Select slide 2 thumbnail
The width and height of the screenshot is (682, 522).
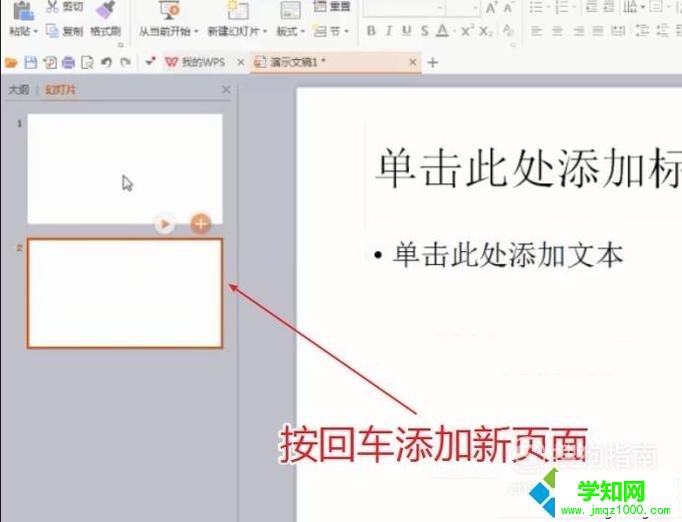click(x=125, y=293)
